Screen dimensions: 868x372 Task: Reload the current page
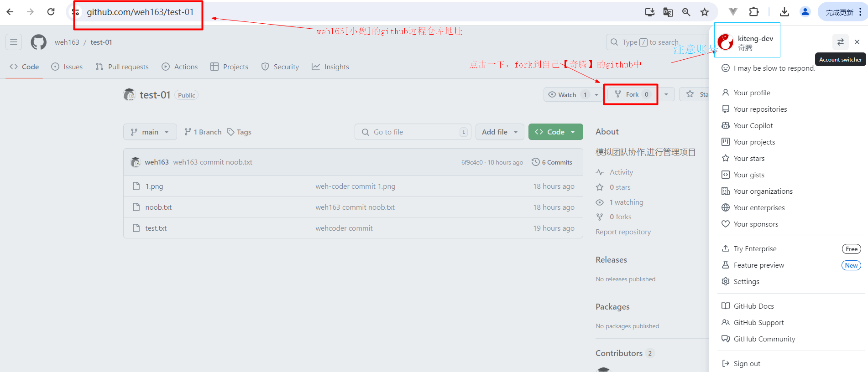pyautogui.click(x=51, y=12)
